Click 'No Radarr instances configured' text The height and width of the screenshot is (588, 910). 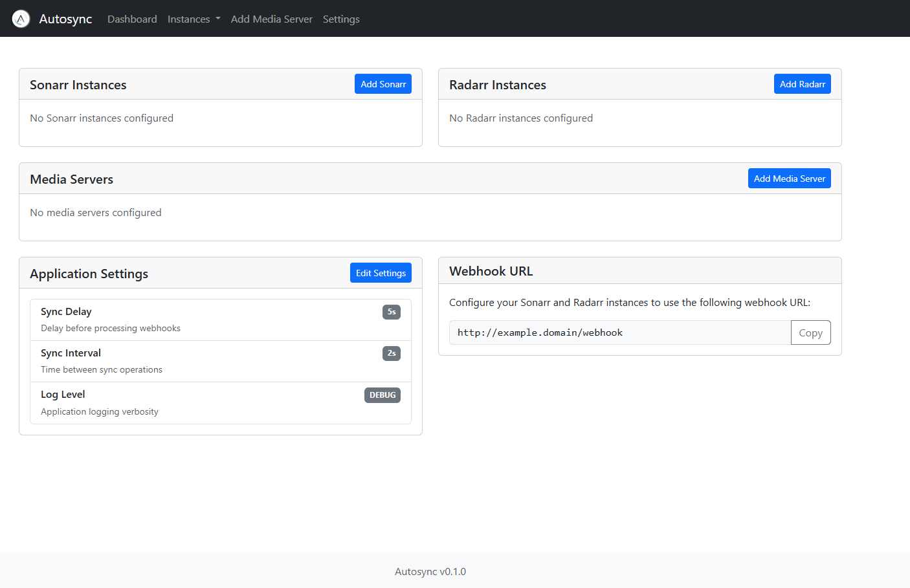pos(521,118)
